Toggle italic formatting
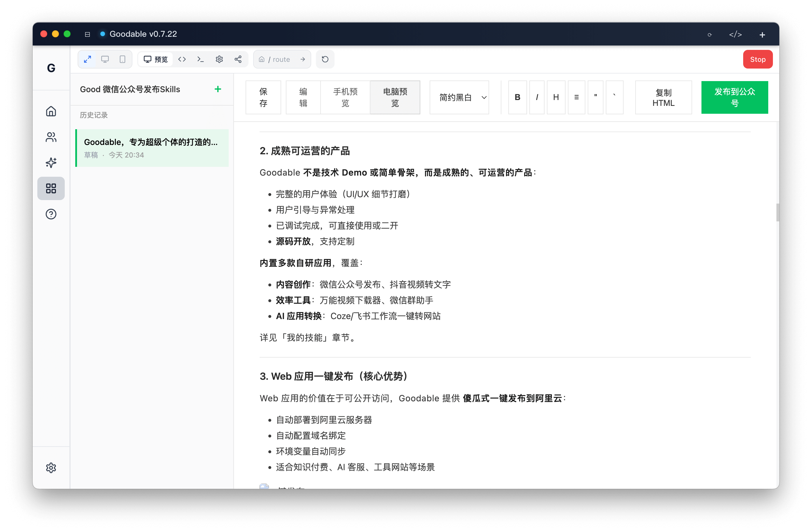 [537, 97]
